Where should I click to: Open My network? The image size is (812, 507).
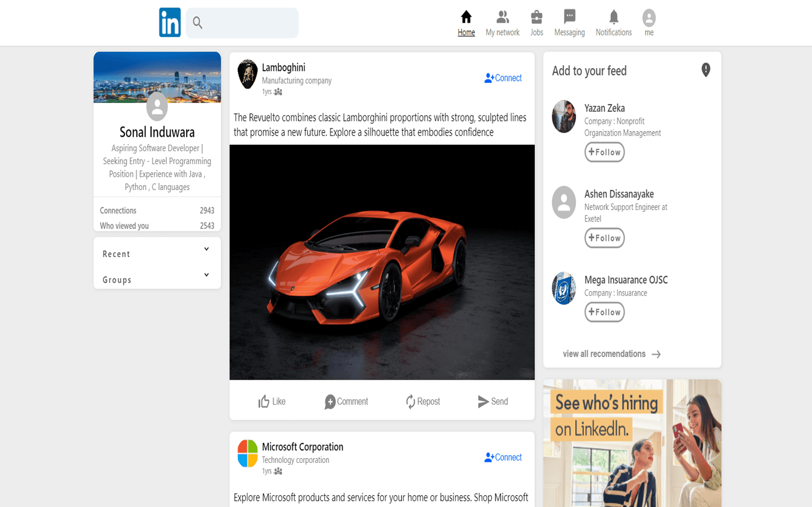click(x=503, y=24)
